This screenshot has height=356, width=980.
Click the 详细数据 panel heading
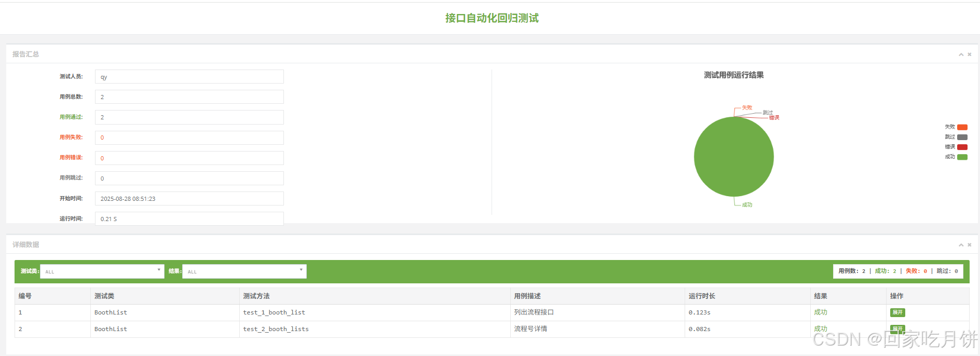pyautogui.click(x=25, y=244)
